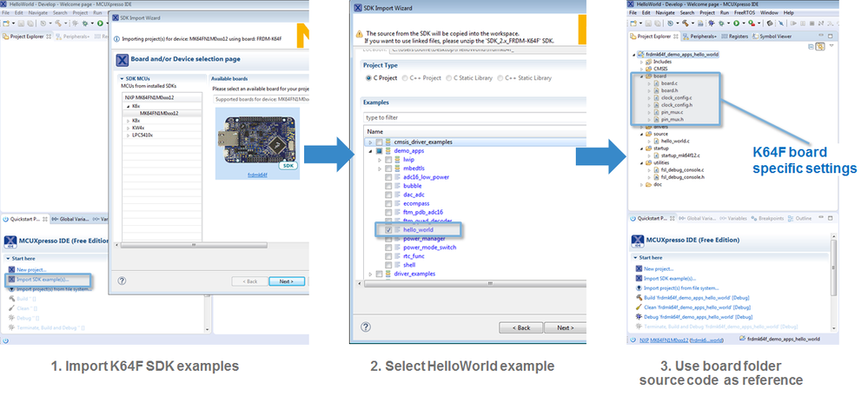Click Next in examples wizard
The height and width of the screenshot is (396, 868).
565,327
